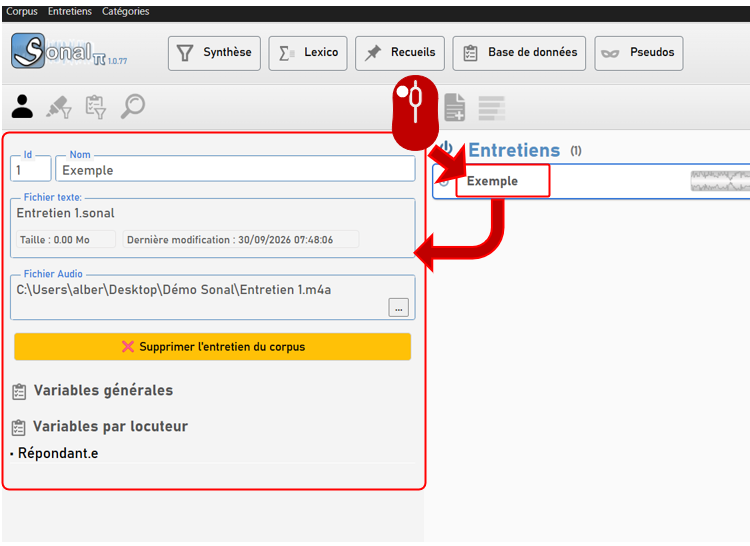Viewport: 750px width, 546px height.
Task: Click the Base de données clipboard icon
Action: tap(471, 53)
